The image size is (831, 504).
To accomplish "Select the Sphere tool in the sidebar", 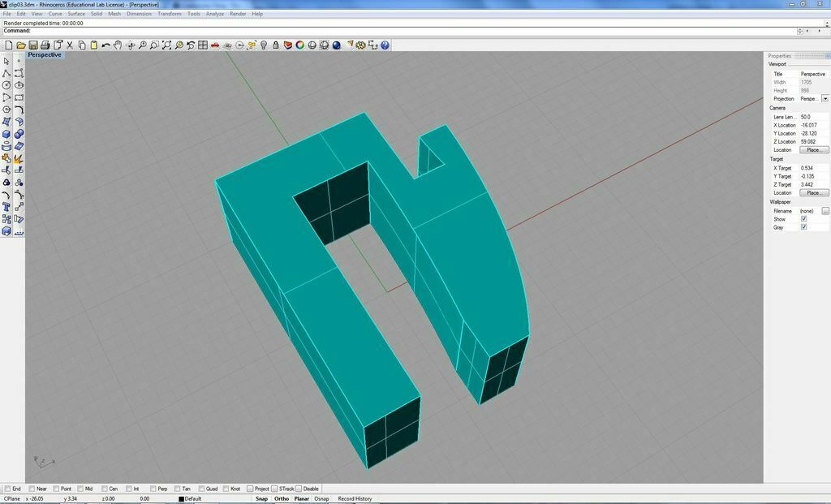I will coord(18,132).
